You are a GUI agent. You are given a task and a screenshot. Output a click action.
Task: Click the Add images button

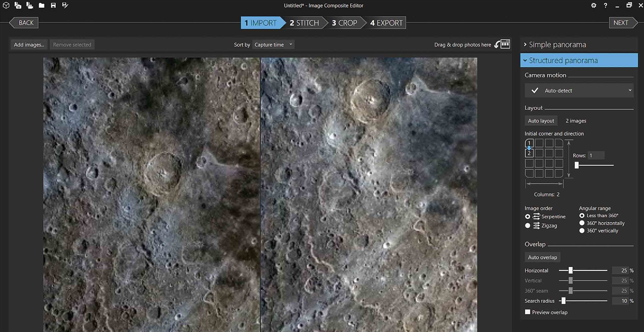coord(29,44)
